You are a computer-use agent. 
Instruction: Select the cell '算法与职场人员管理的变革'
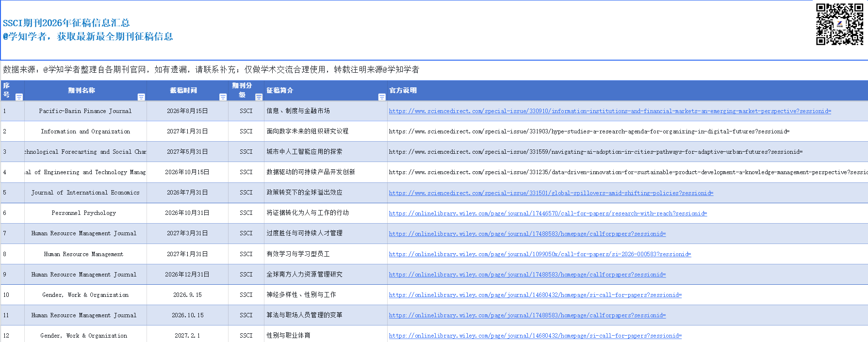pos(326,315)
